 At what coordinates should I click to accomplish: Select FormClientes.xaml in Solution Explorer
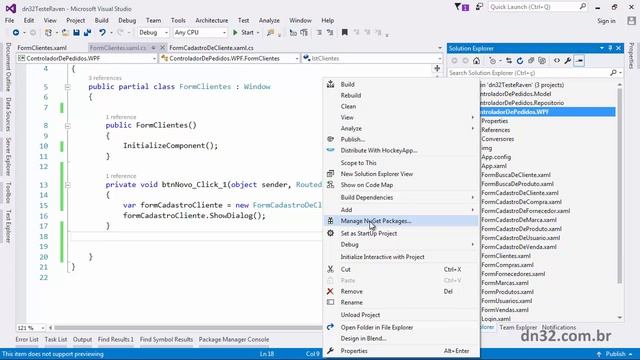(506, 256)
